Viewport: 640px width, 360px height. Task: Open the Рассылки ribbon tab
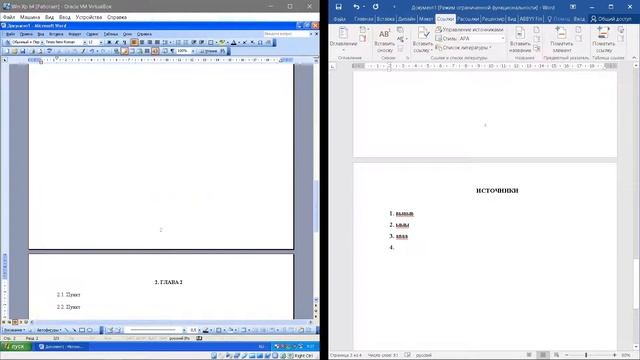[468, 19]
